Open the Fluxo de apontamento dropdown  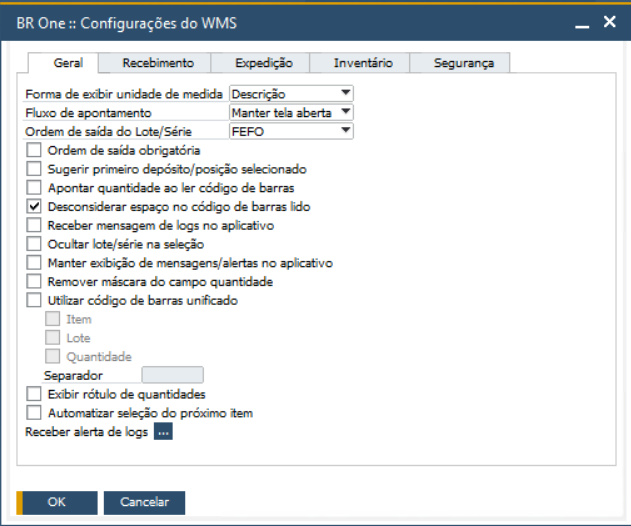coord(345,112)
